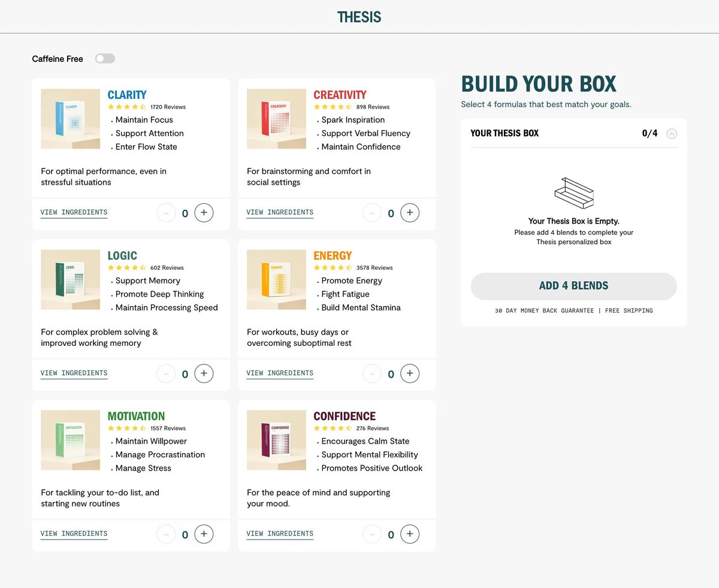This screenshot has width=719, height=588.
Task: Click the 3578 Reviews count
Action: [x=374, y=267]
